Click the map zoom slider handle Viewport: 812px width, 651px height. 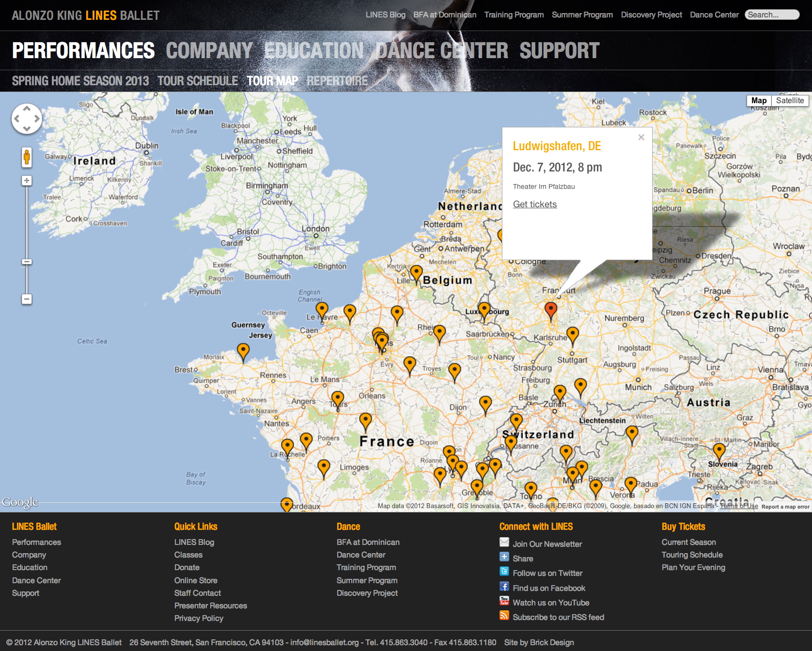tap(27, 262)
